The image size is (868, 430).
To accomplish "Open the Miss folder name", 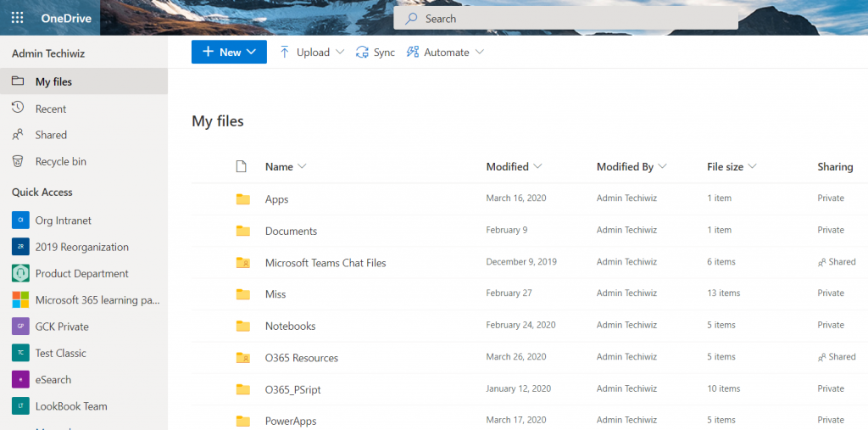I will click(x=275, y=294).
